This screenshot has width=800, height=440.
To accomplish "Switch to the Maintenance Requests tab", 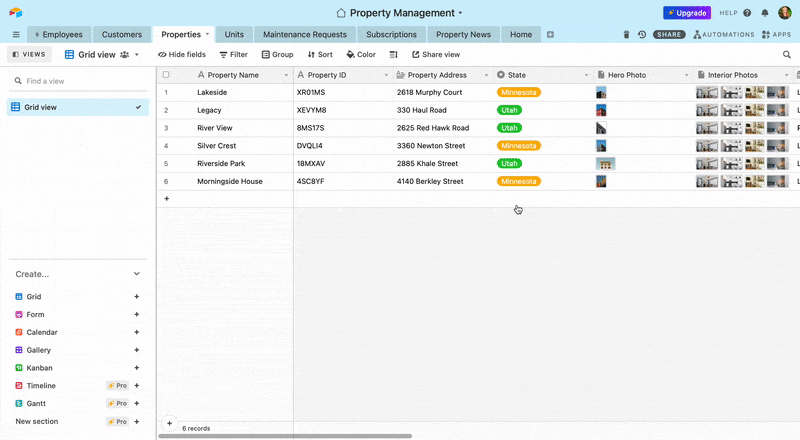I will 304,34.
